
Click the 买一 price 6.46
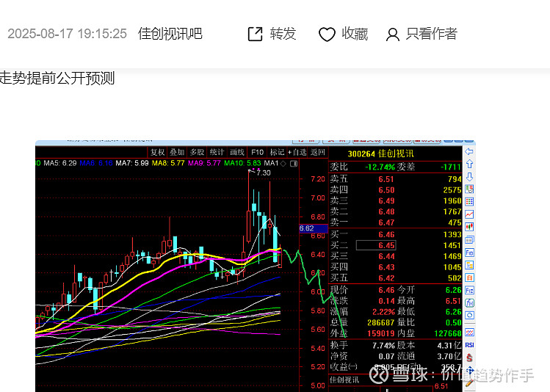(386, 235)
